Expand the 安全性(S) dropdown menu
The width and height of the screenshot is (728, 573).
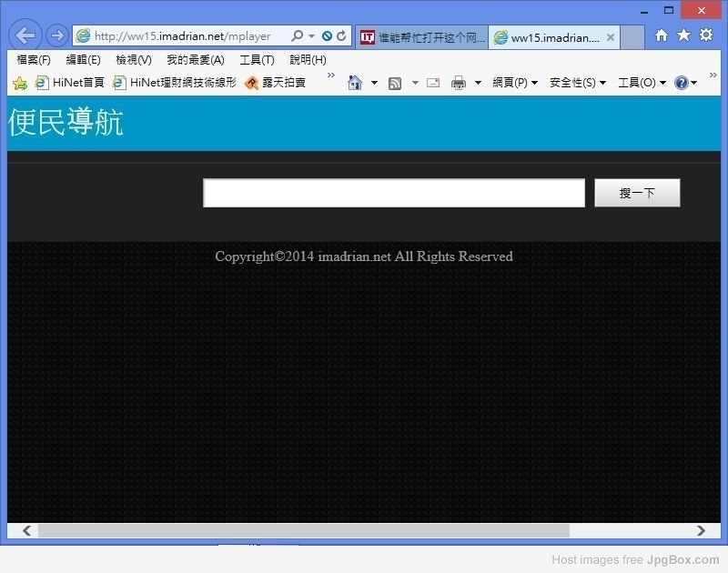[x=578, y=83]
